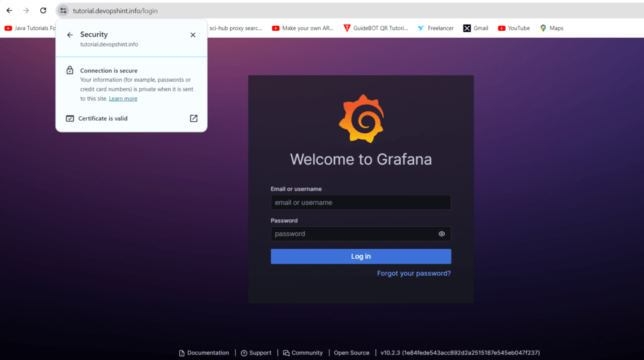The width and height of the screenshot is (644, 360).
Task: Open Documentation footer link
Action: 204,353
